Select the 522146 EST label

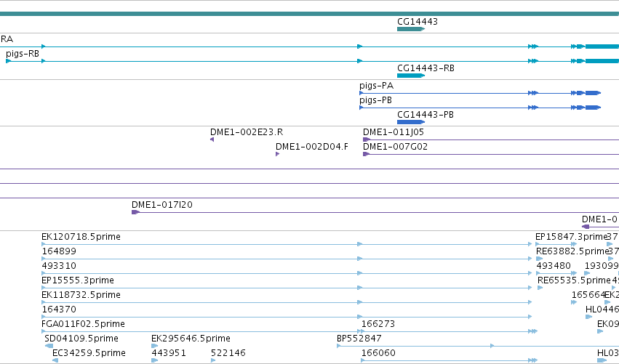[228, 353]
